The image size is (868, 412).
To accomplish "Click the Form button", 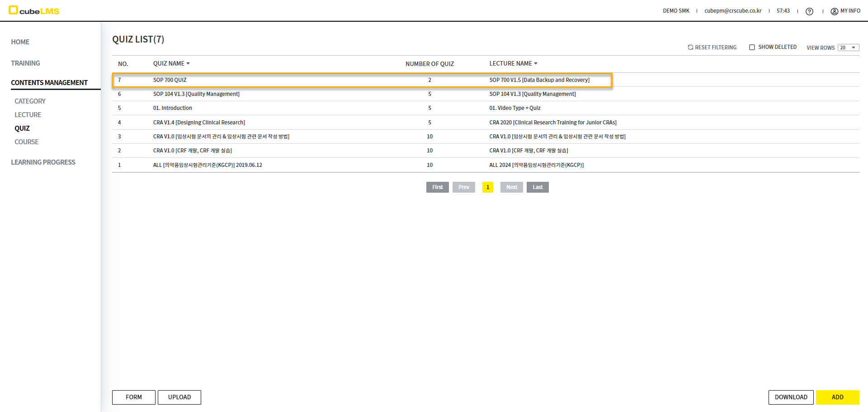I will click(134, 397).
